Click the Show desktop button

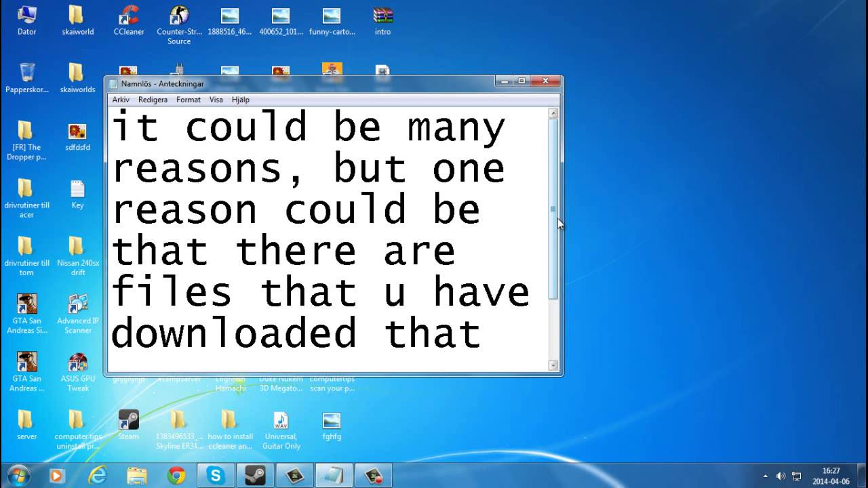pyautogui.click(x=863, y=476)
